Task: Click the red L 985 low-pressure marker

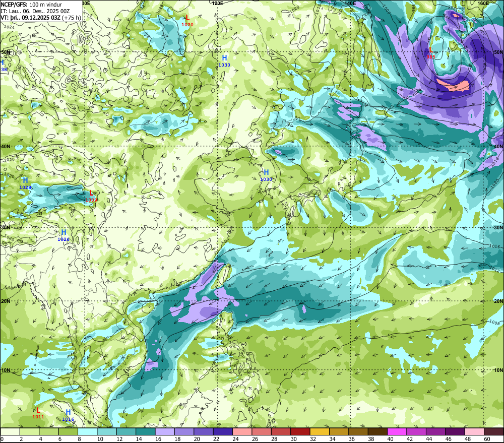Action: tap(431, 53)
